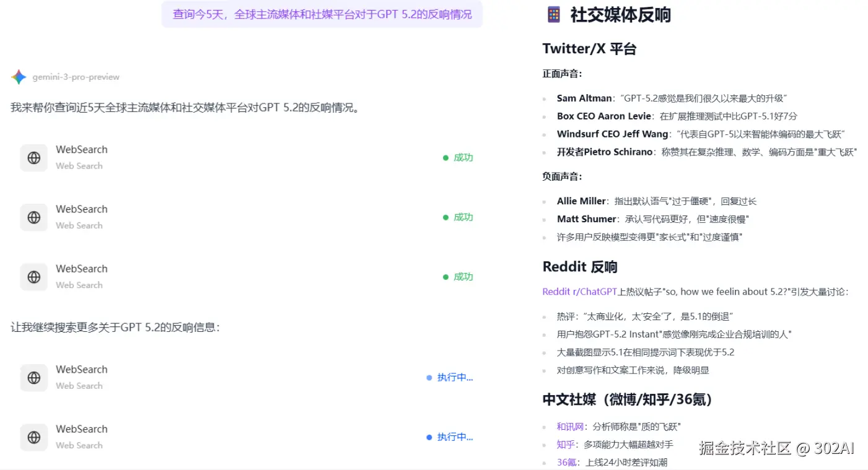This screenshot has height=470, width=868.
Task: Expand the second WebSearch result card
Action: click(248, 217)
